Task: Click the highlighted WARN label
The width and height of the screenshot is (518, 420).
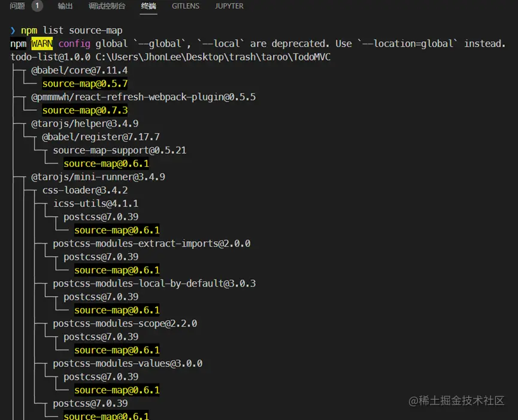Action: (x=42, y=44)
